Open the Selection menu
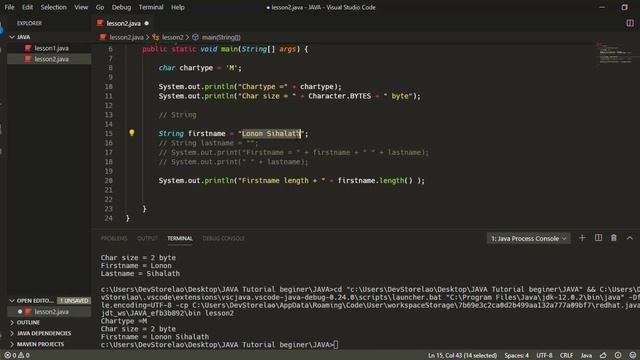This screenshot has width=640, height=360. (53, 7)
